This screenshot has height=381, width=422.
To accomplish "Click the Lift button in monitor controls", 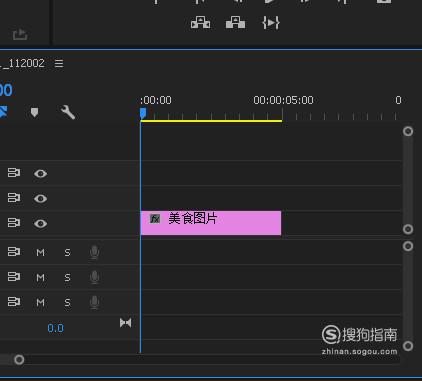I will (200, 23).
